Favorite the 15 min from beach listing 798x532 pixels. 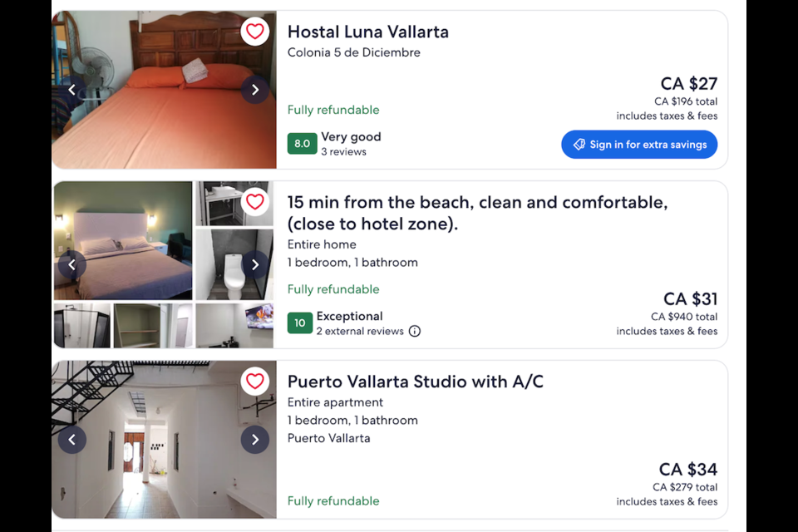tap(255, 202)
